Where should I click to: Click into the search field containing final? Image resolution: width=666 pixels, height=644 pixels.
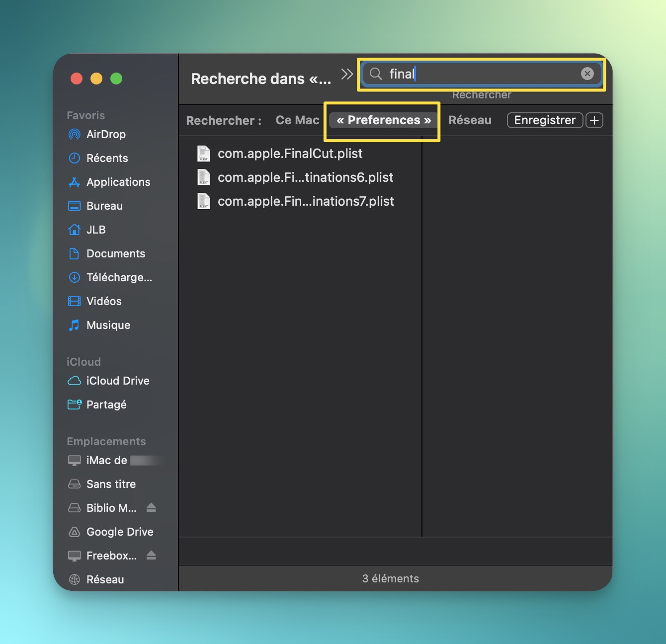[x=481, y=74]
